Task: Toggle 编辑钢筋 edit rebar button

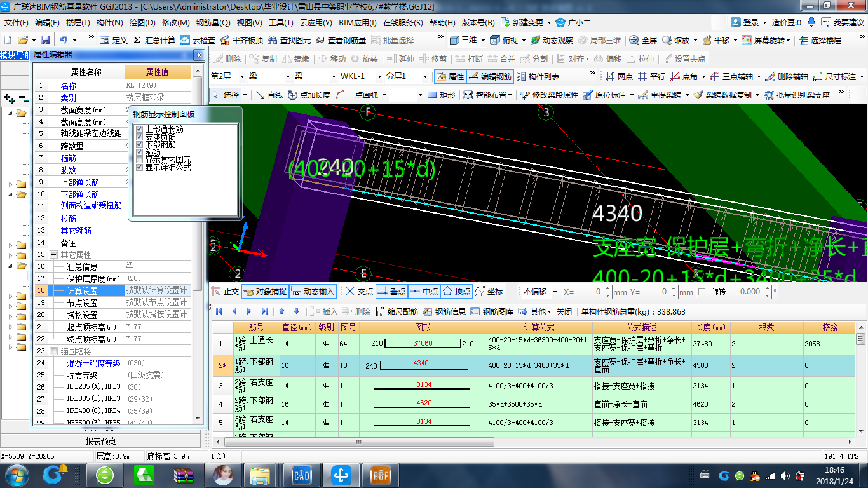Action: pyautogui.click(x=490, y=76)
